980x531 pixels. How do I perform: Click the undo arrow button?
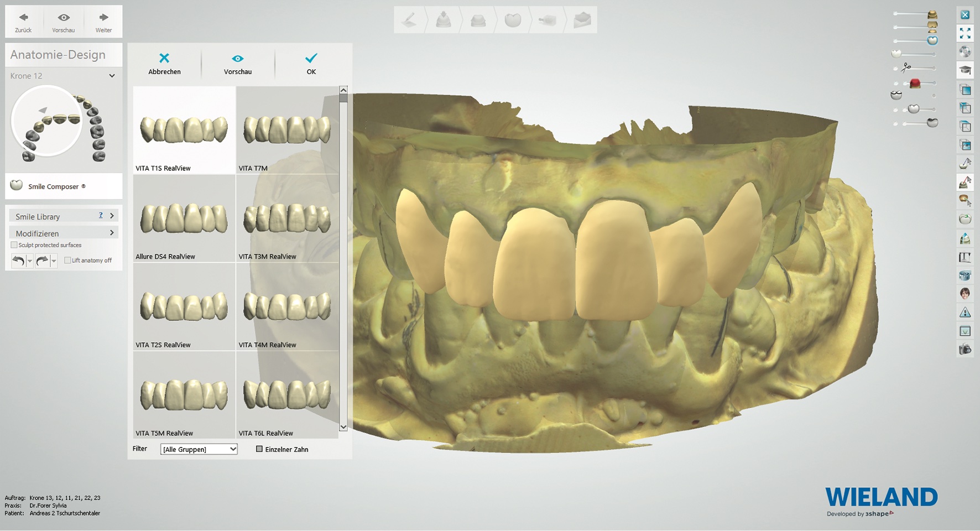(x=18, y=261)
